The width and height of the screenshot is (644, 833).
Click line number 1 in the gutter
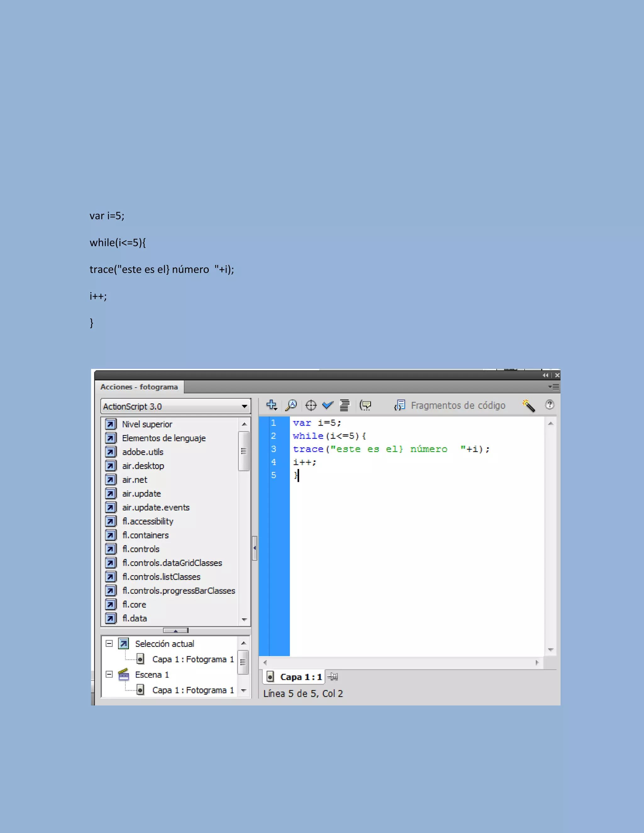click(274, 422)
